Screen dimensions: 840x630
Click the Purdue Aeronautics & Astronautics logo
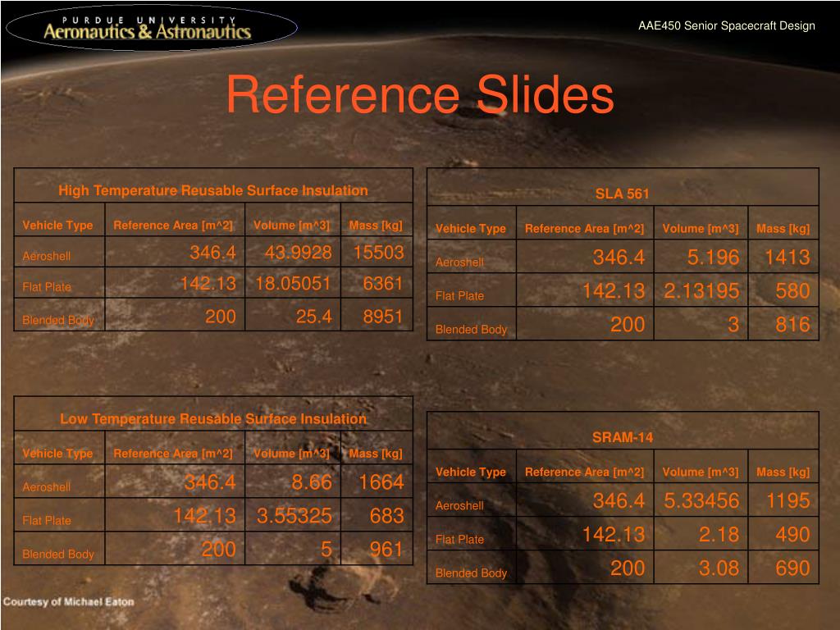pos(151,27)
